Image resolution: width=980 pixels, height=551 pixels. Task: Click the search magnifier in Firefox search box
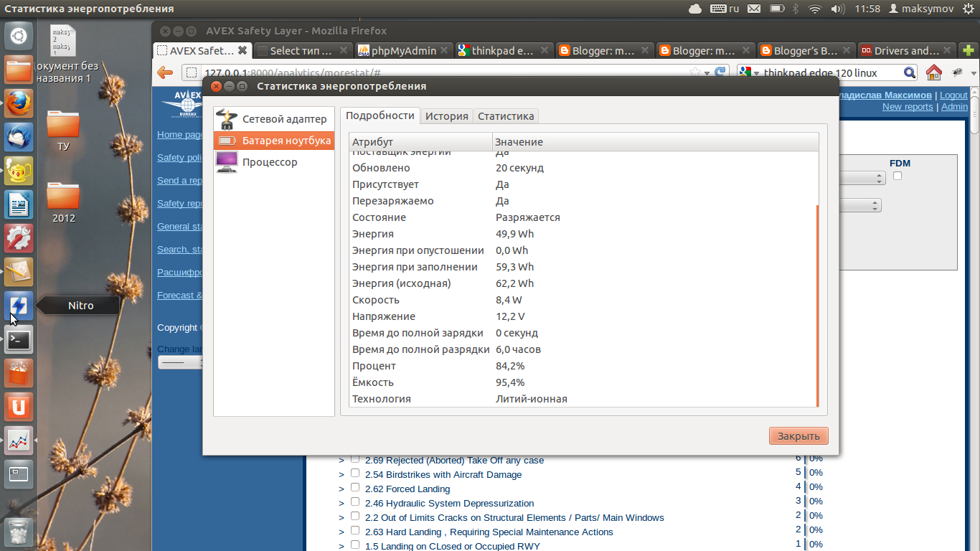910,72
